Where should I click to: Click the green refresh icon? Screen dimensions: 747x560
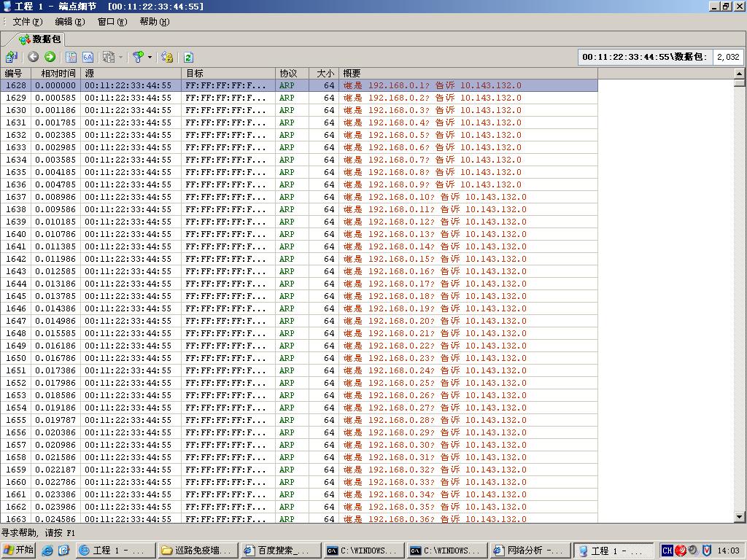pos(188,57)
